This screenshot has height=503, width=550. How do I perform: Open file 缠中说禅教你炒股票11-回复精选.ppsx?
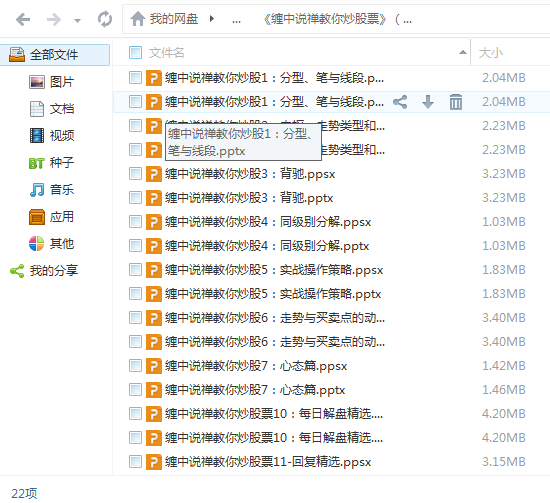point(268,462)
